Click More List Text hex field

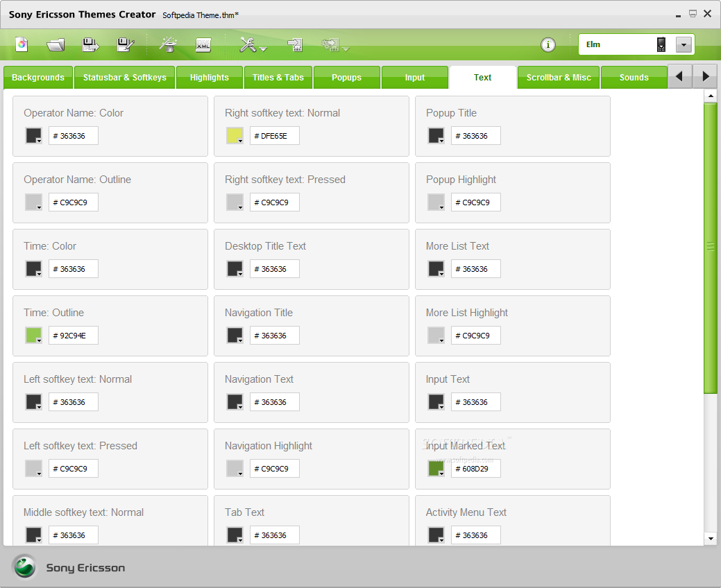476,269
